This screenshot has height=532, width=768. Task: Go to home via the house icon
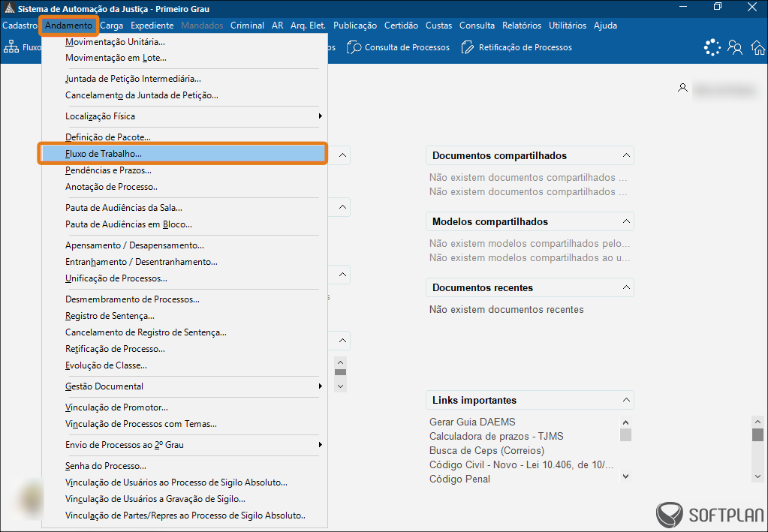tap(757, 47)
